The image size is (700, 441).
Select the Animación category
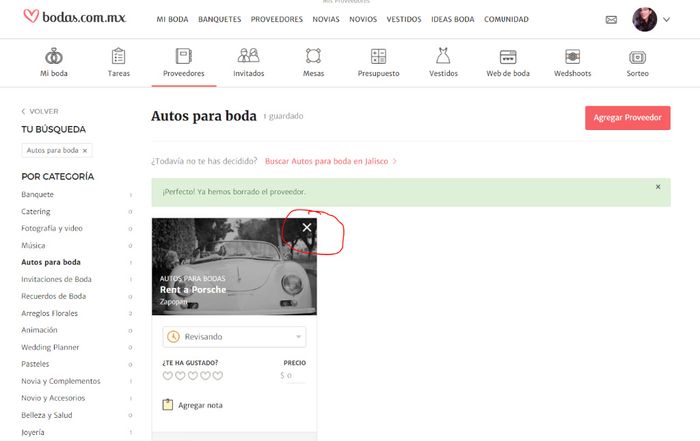[39, 330]
